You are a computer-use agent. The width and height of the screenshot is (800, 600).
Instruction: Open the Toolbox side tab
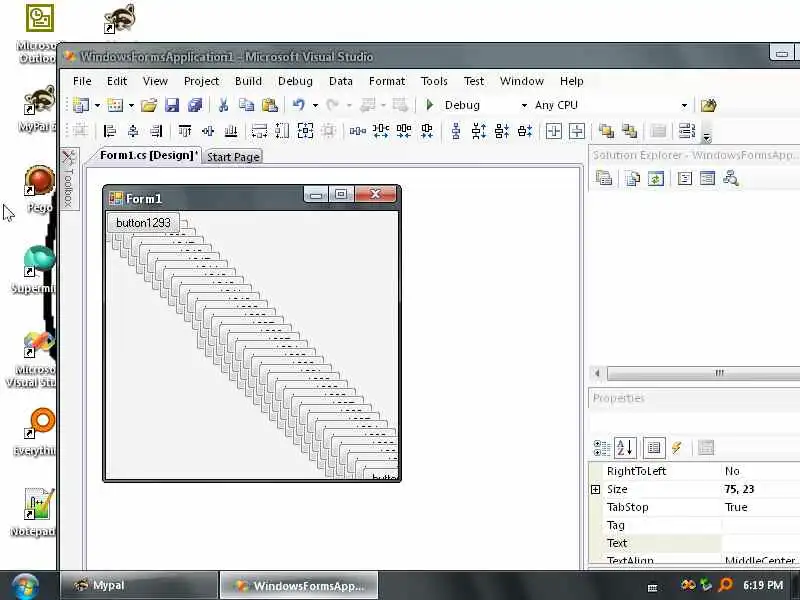pyautogui.click(x=68, y=179)
